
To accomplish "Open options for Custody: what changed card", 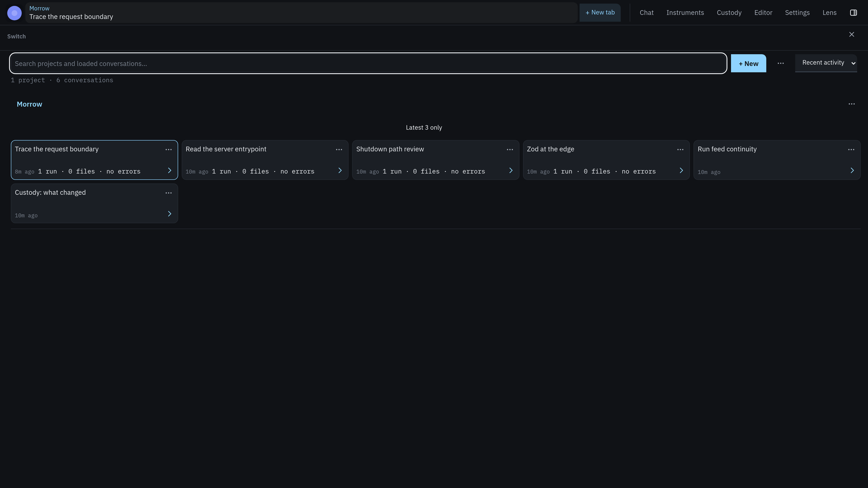I will [169, 193].
